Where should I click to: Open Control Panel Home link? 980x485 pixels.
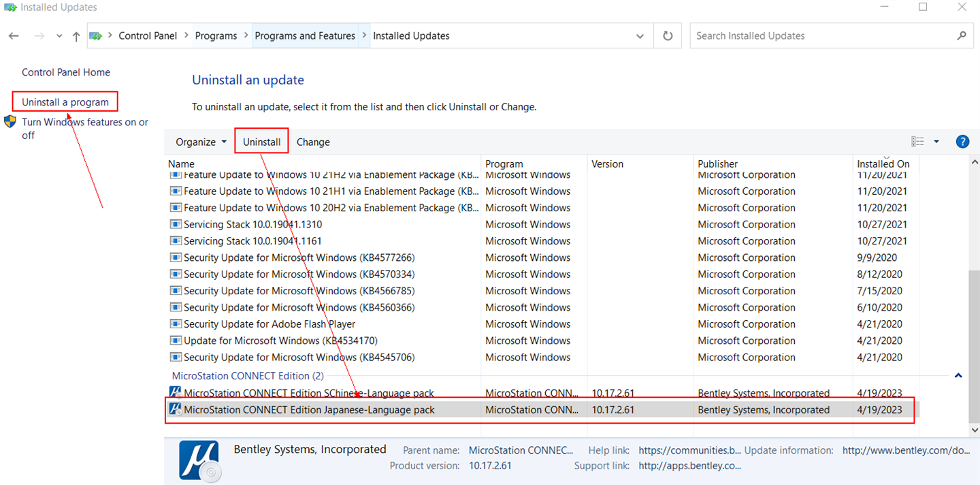tap(66, 72)
